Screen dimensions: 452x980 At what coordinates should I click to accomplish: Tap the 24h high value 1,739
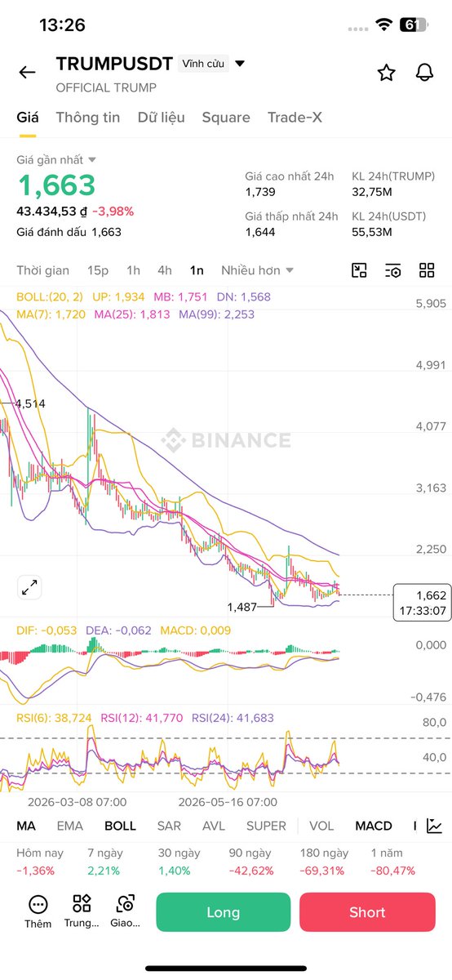click(x=261, y=192)
